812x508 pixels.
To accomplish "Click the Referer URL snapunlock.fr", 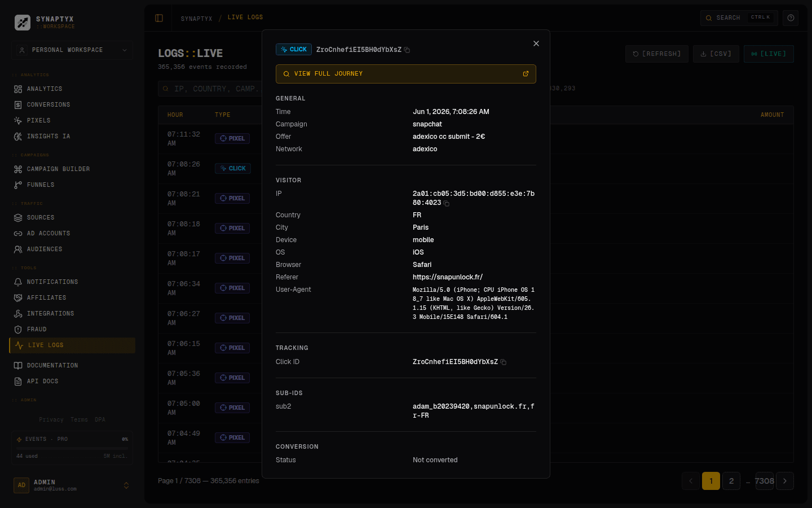I will 448,277.
